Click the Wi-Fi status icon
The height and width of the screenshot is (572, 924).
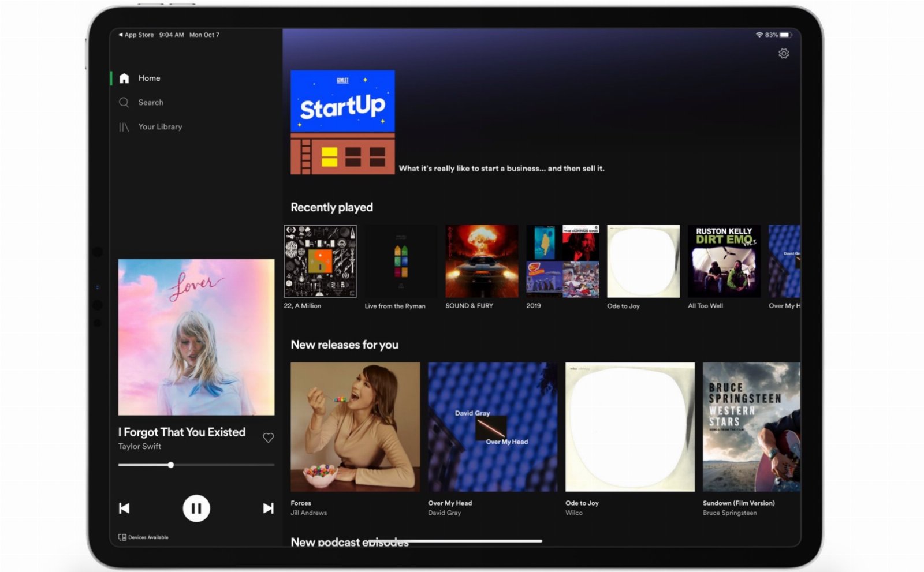click(x=759, y=35)
